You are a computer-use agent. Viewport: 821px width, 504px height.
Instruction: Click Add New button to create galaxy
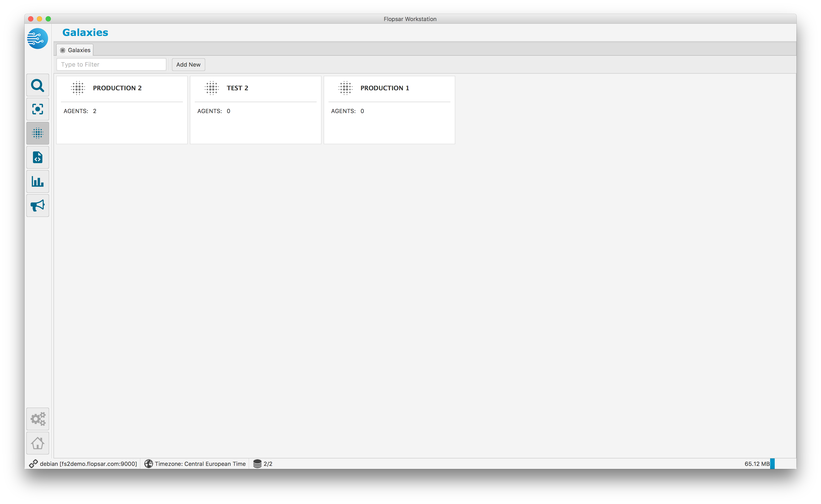[188, 64]
